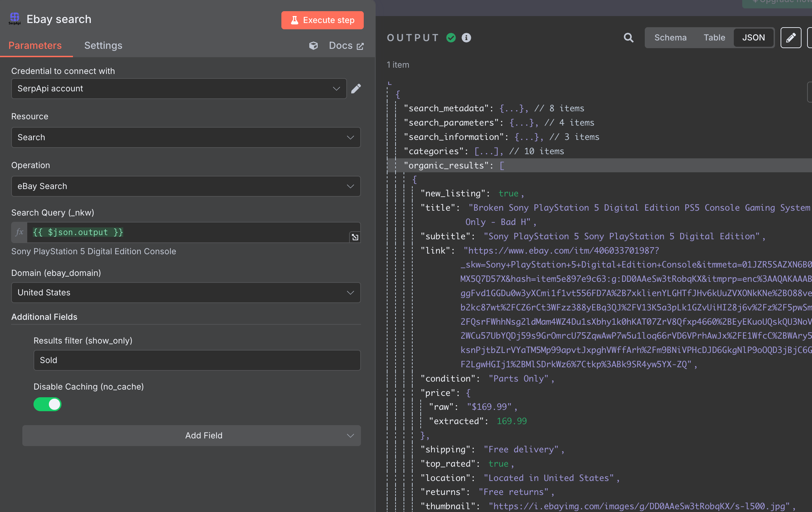Open the Credential SerpApi account dropdown
The width and height of the screenshot is (812, 512).
[179, 89]
